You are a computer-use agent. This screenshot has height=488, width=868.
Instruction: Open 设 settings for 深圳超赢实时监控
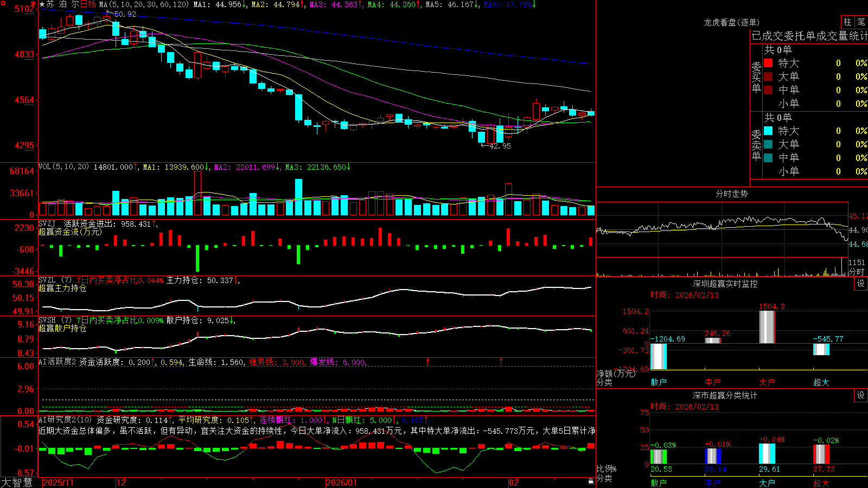tap(861, 284)
